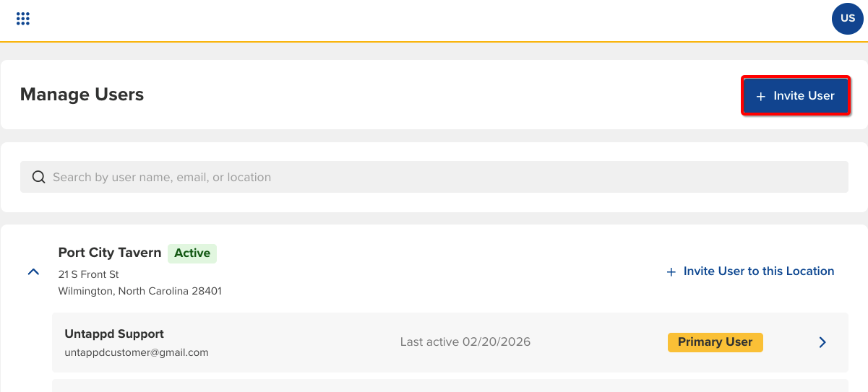Image resolution: width=868 pixels, height=392 pixels.
Task: Click the yellow Primary User badge
Action: (x=715, y=342)
